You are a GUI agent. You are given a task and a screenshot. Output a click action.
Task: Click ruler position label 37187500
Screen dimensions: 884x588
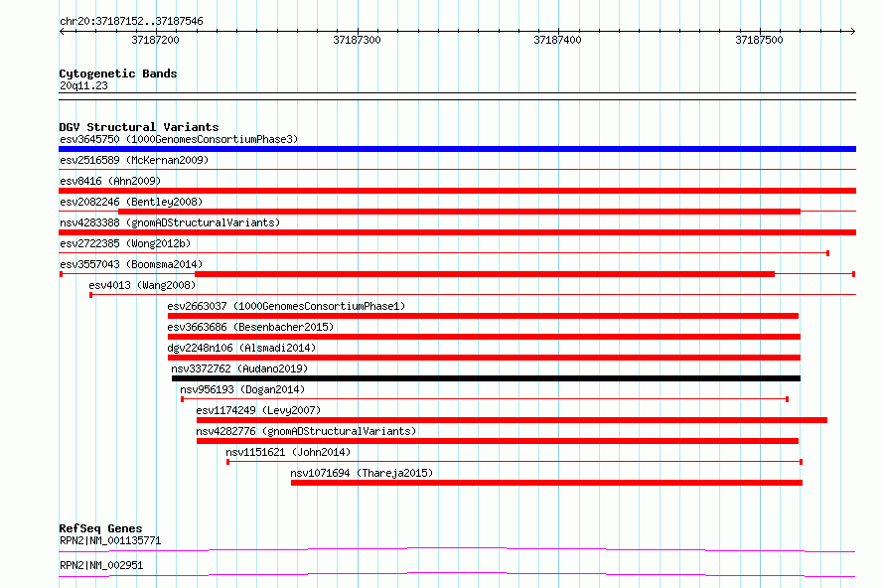[759, 40]
